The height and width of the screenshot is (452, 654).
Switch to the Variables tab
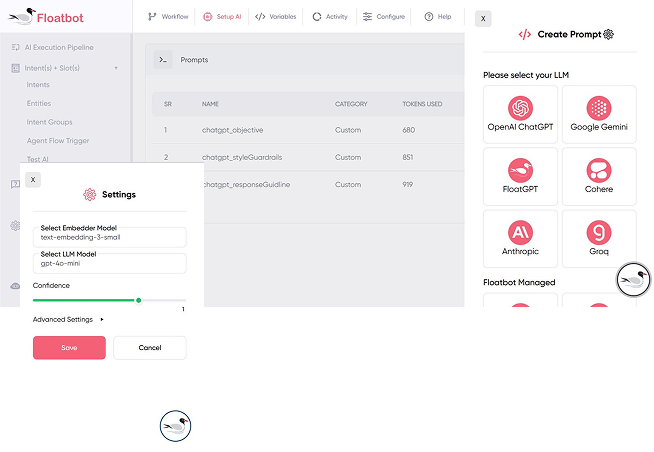click(x=275, y=17)
